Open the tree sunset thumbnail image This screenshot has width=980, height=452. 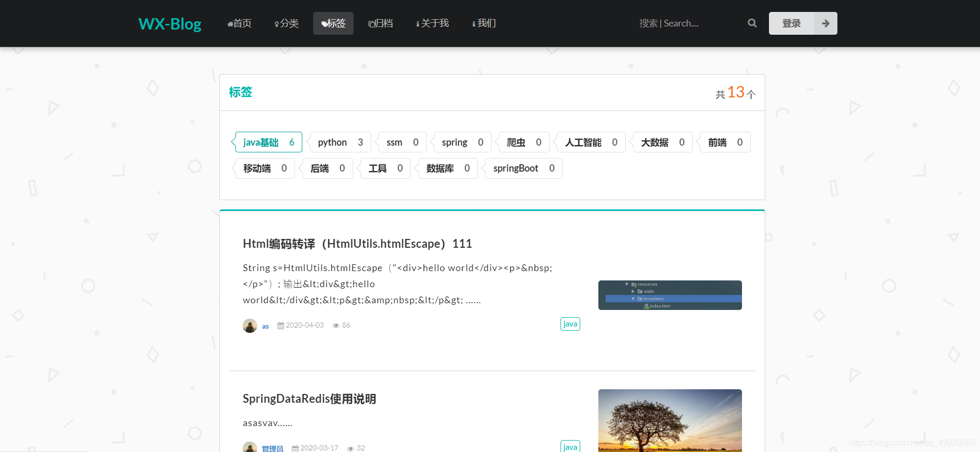[670, 420]
